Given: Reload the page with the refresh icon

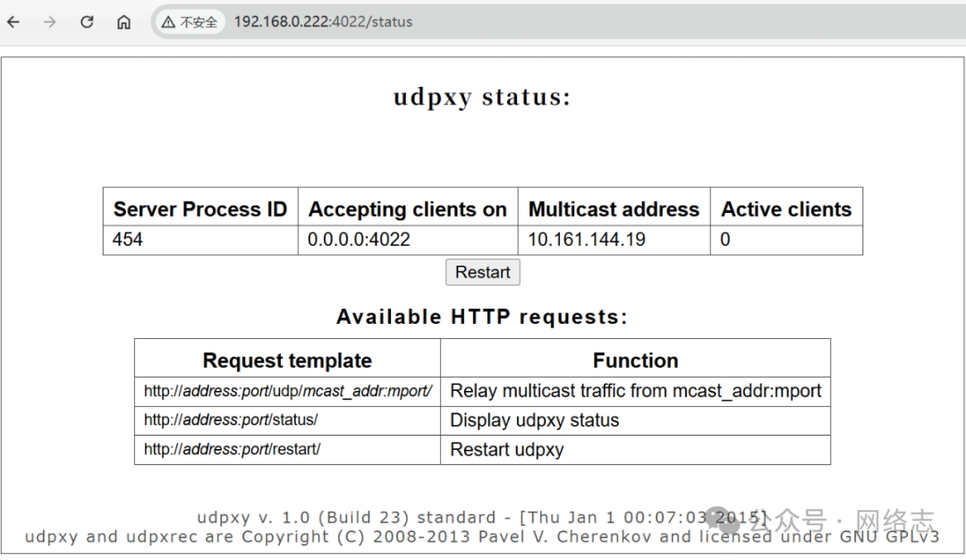Looking at the screenshot, I should [x=87, y=22].
